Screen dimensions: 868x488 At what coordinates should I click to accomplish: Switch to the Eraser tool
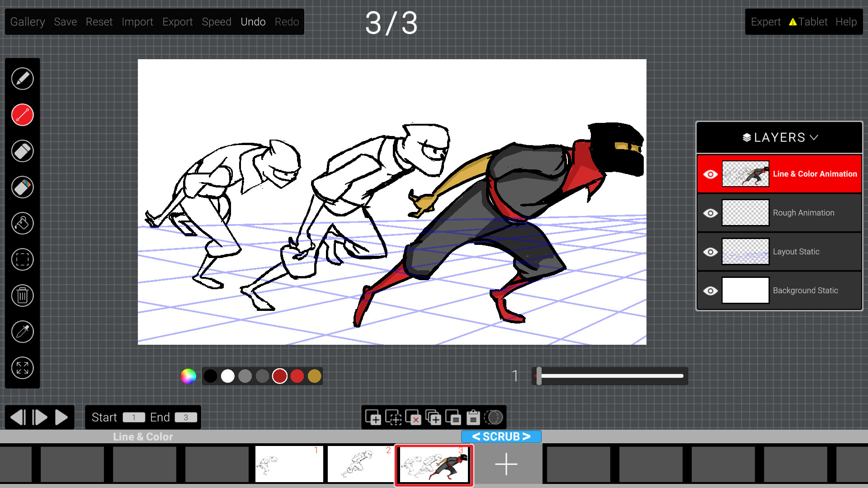point(22,151)
